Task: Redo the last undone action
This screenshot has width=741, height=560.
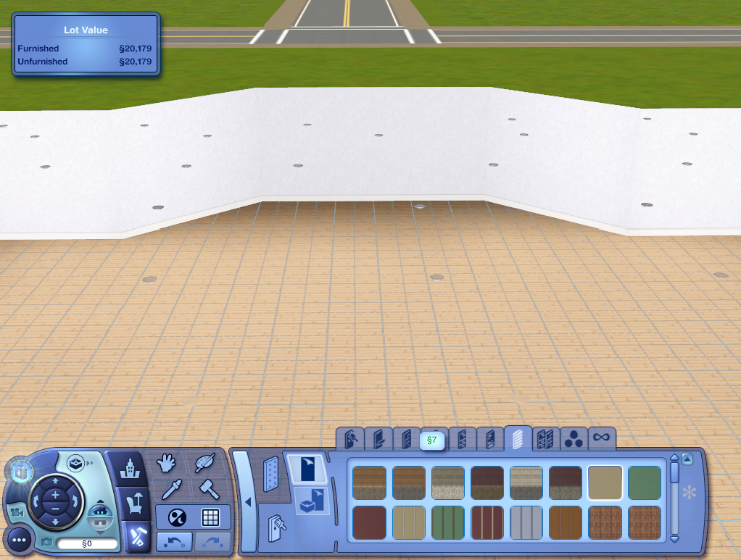Action: [x=212, y=542]
